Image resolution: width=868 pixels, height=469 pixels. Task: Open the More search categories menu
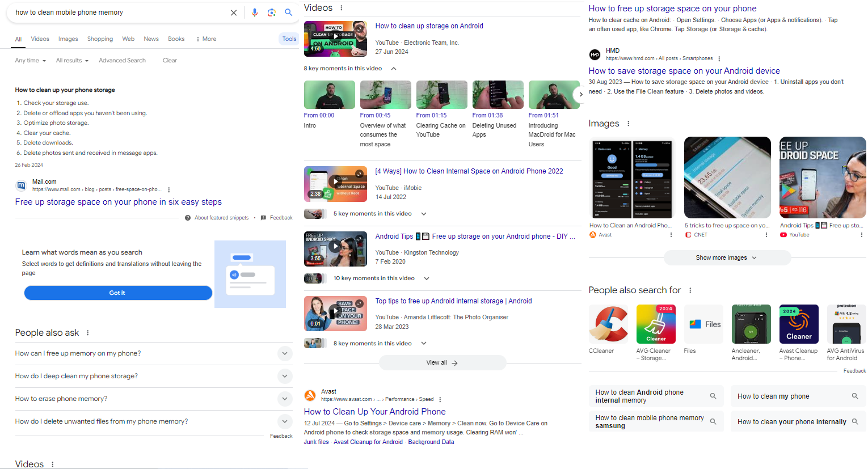pos(207,39)
